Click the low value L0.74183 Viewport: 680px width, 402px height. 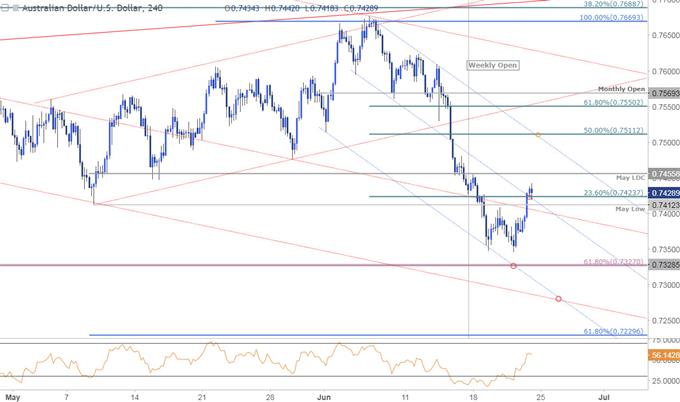(320, 8)
